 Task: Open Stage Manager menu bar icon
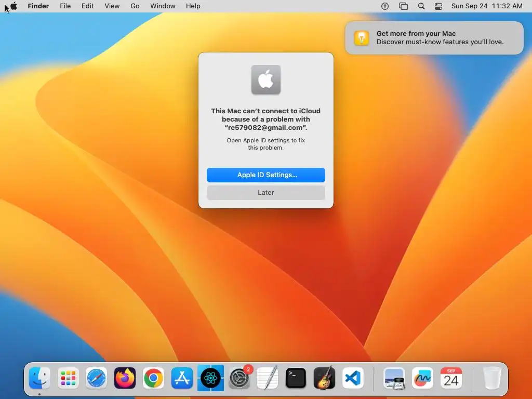coord(403,6)
